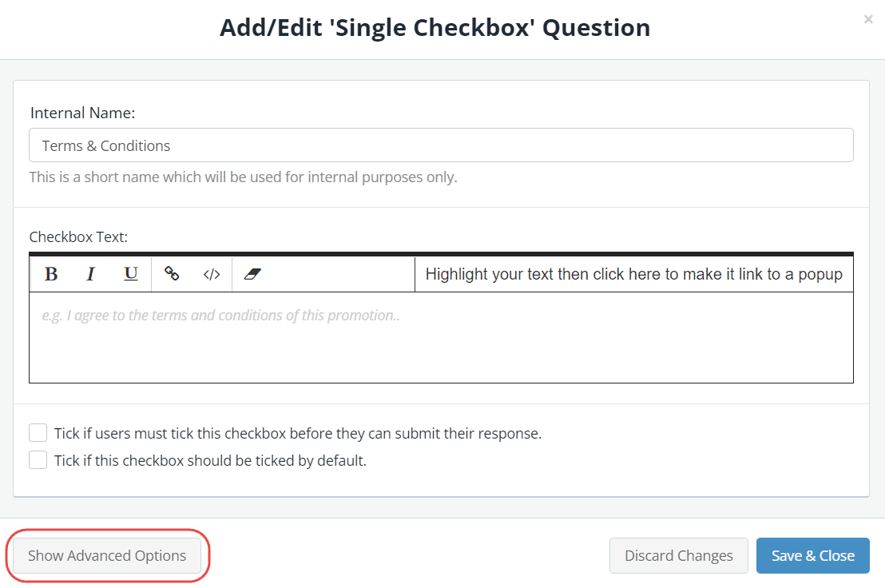
Task: Tick the 'ticked by default' checkbox
Action: click(x=38, y=459)
